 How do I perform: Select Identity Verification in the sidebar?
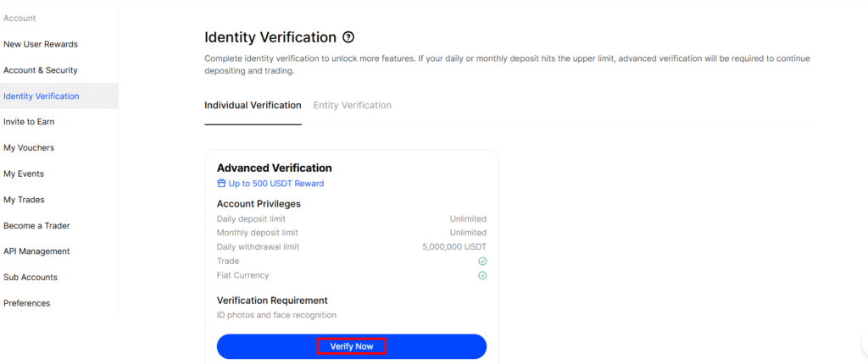click(x=42, y=96)
